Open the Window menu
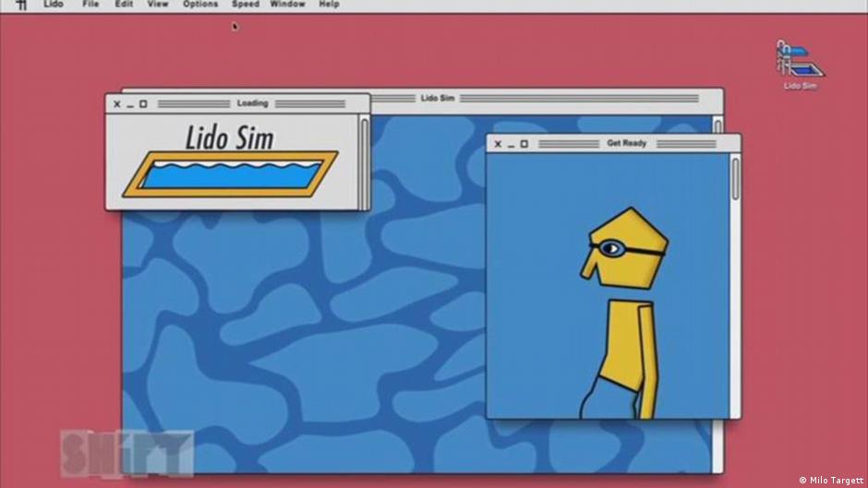The image size is (868, 488). point(287,5)
